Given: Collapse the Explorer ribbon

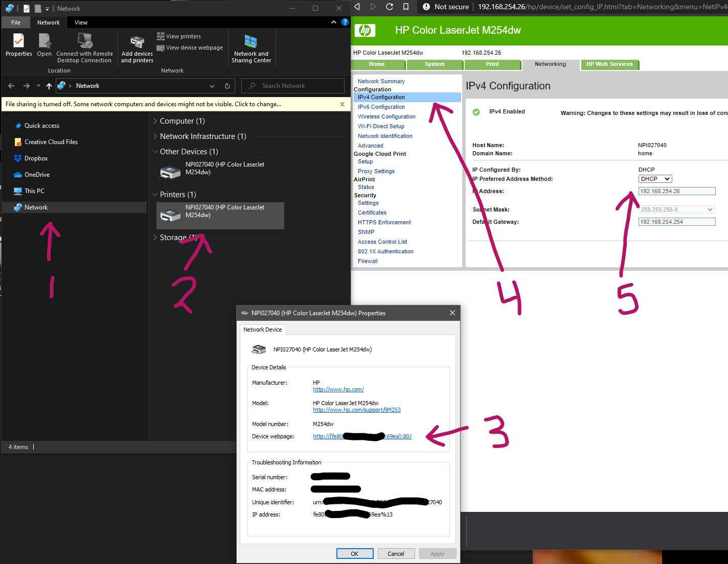Looking at the screenshot, I should click(x=334, y=22).
